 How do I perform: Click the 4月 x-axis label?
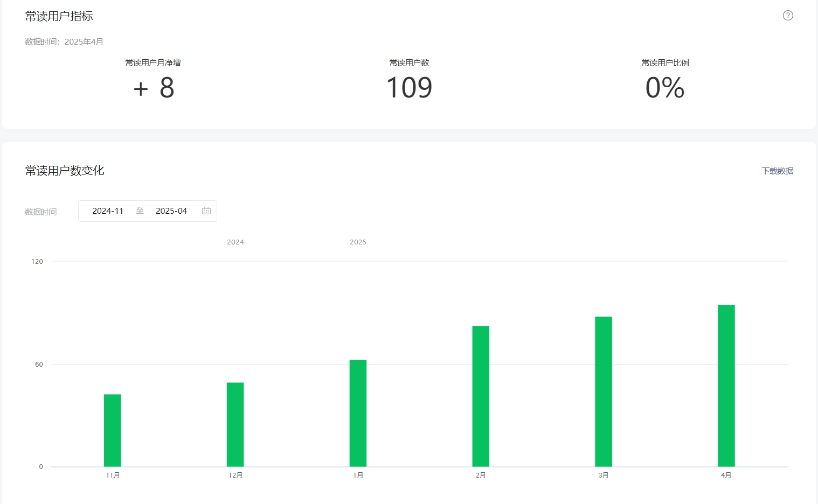pyautogui.click(x=726, y=475)
